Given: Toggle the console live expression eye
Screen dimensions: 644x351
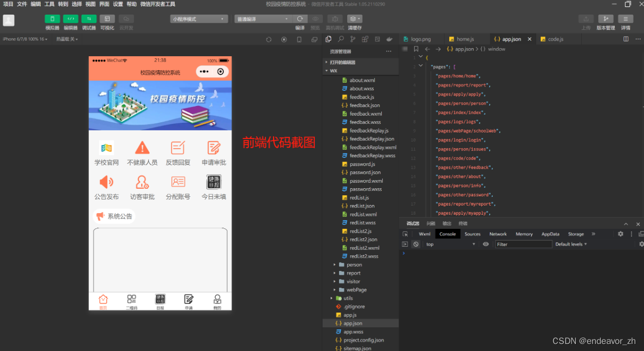Looking at the screenshot, I should click(486, 244).
